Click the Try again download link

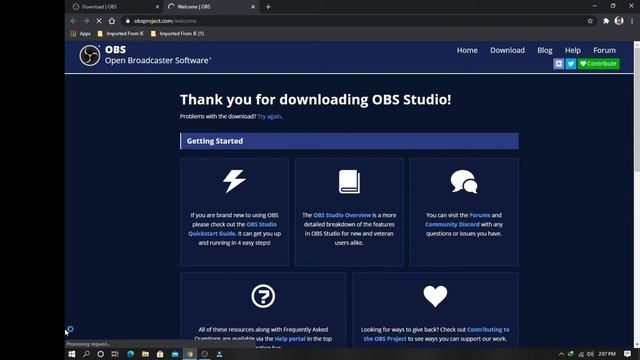(269, 116)
